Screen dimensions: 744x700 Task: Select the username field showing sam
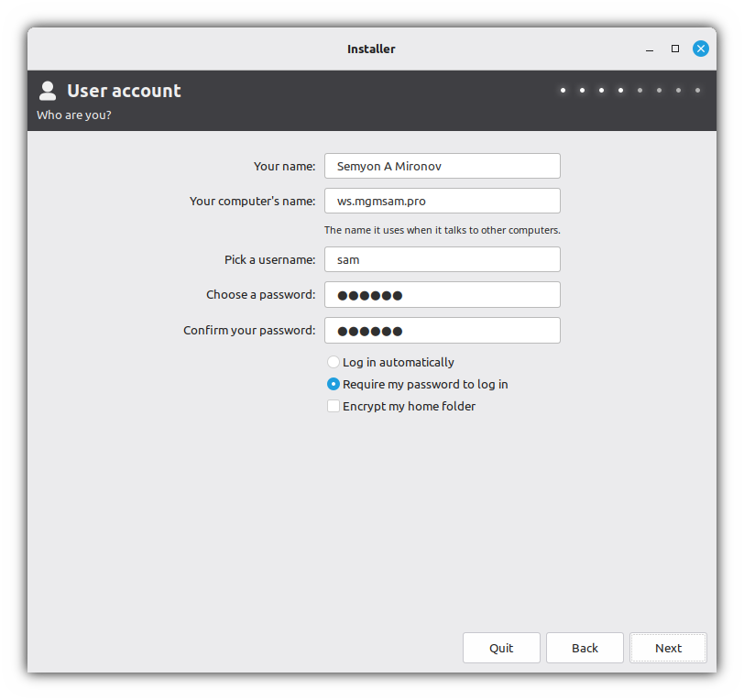point(442,259)
